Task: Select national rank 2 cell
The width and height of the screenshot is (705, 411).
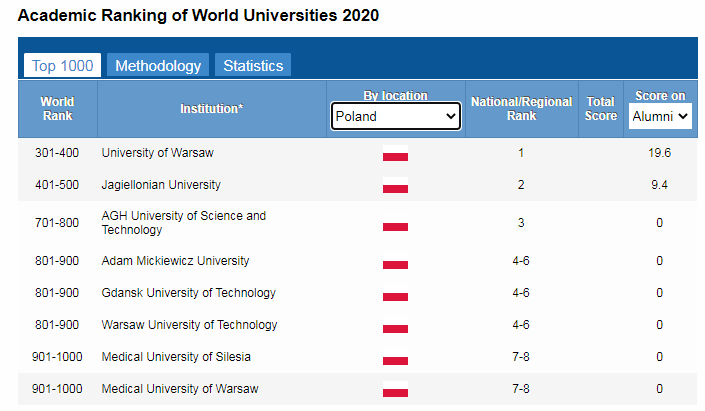Action: point(521,185)
